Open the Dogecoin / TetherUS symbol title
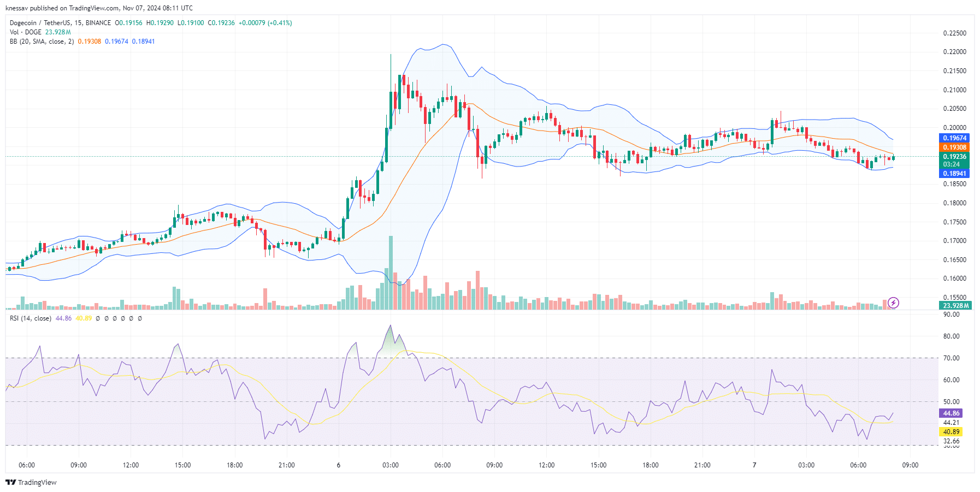 pos(60,23)
